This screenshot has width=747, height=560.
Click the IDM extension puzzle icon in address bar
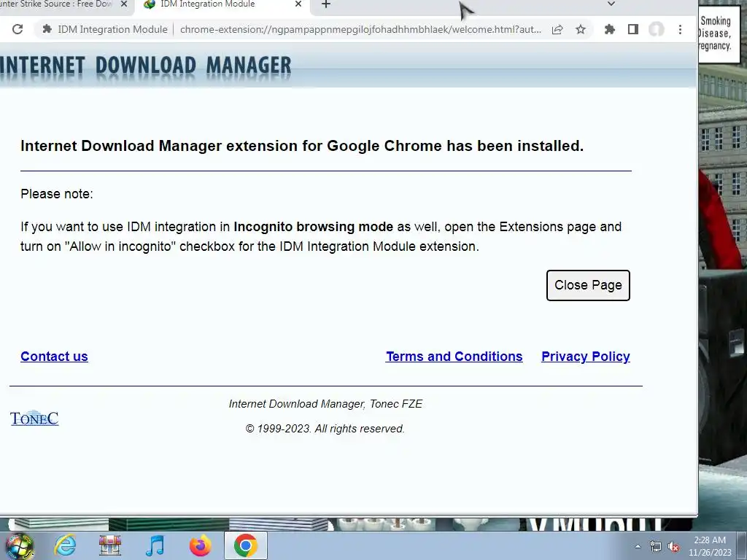(47, 29)
